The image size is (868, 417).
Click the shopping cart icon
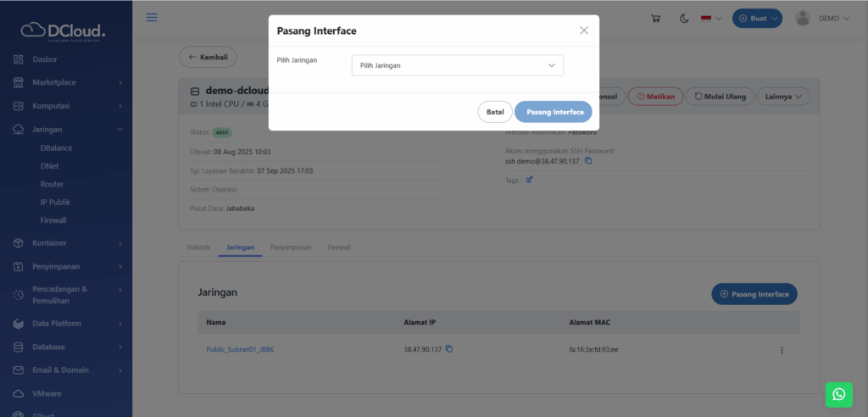point(655,19)
